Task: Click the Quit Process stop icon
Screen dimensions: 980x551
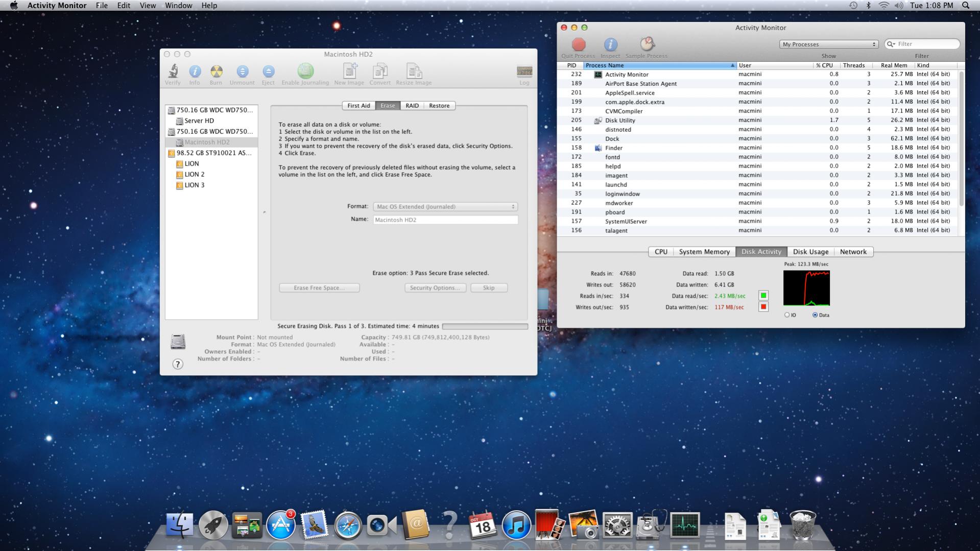Action: (x=578, y=45)
